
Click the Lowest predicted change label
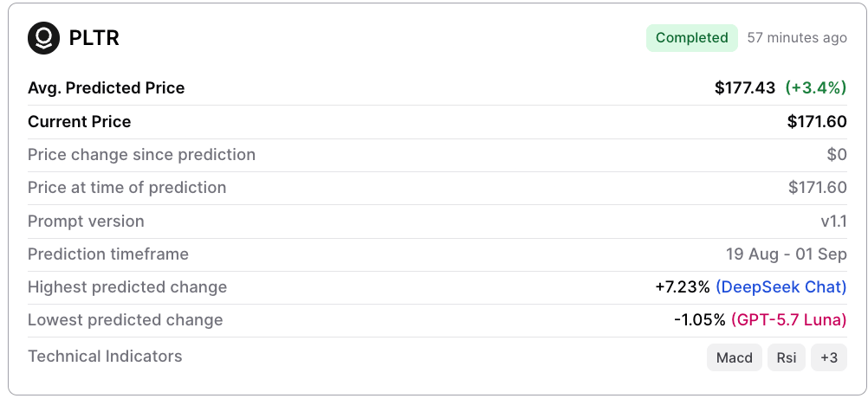pyautogui.click(x=125, y=320)
